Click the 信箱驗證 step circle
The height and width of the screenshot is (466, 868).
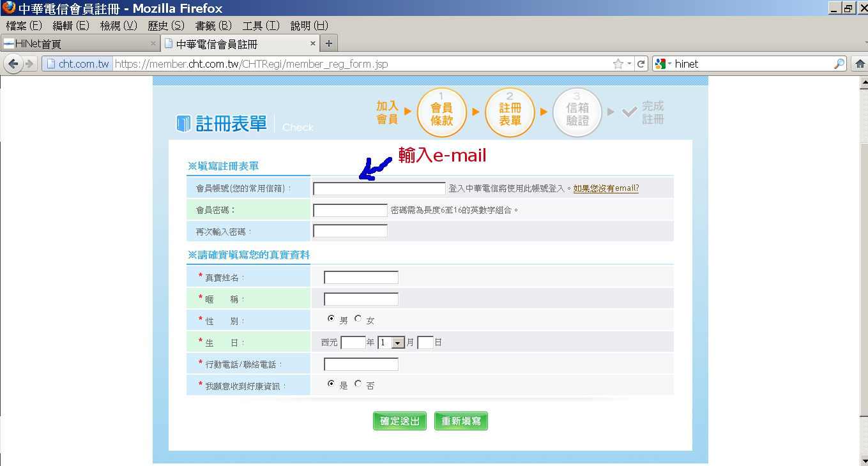[x=577, y=113]
